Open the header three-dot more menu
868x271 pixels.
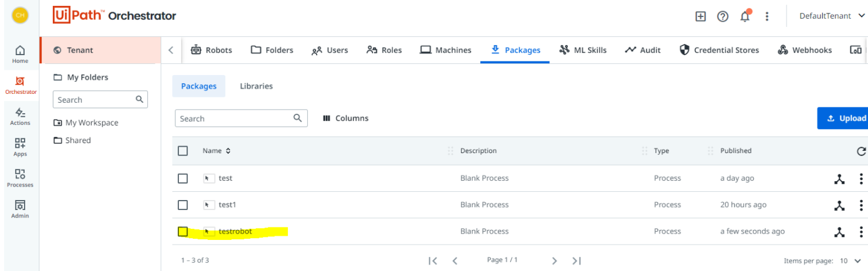click(767, 16)
